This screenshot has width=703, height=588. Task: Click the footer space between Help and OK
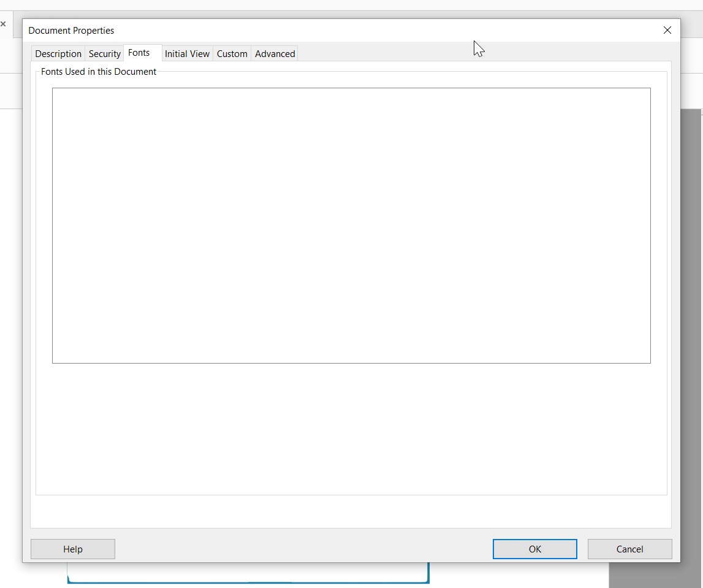[303, 549]
